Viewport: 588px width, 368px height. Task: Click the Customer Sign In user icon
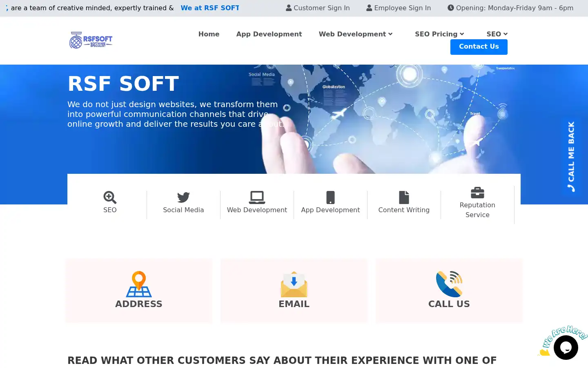tap(289, 8)
